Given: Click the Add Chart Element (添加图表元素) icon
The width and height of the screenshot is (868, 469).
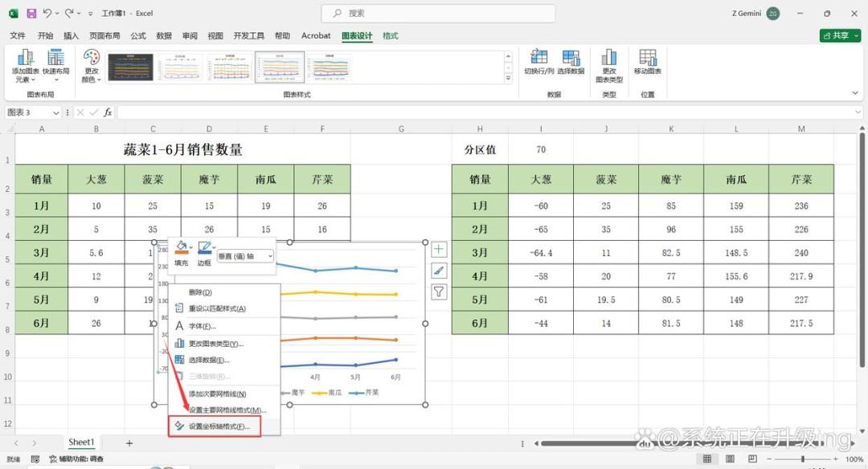Looking at the screenshot, I should [x=25, y=57].
